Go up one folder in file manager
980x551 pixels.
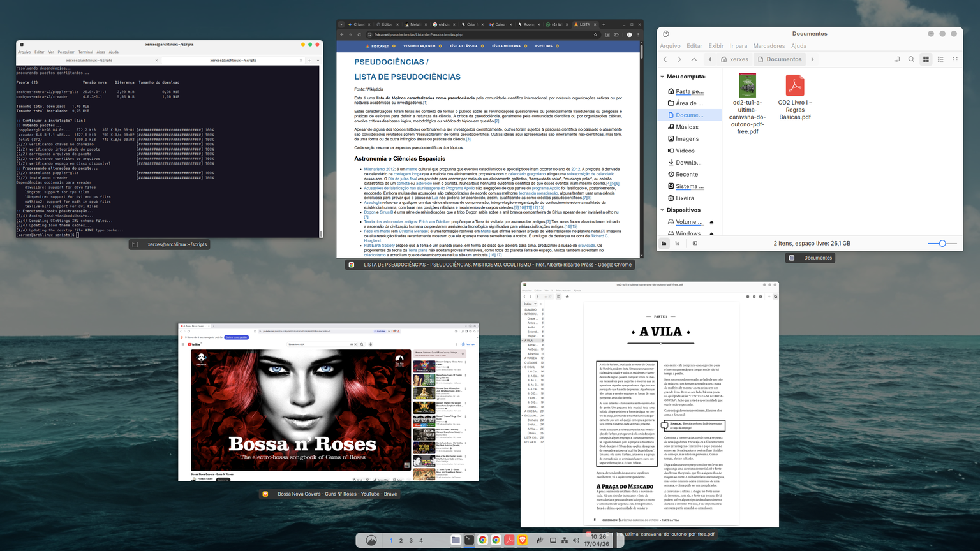pyautogui.click(x=694, y=59)
